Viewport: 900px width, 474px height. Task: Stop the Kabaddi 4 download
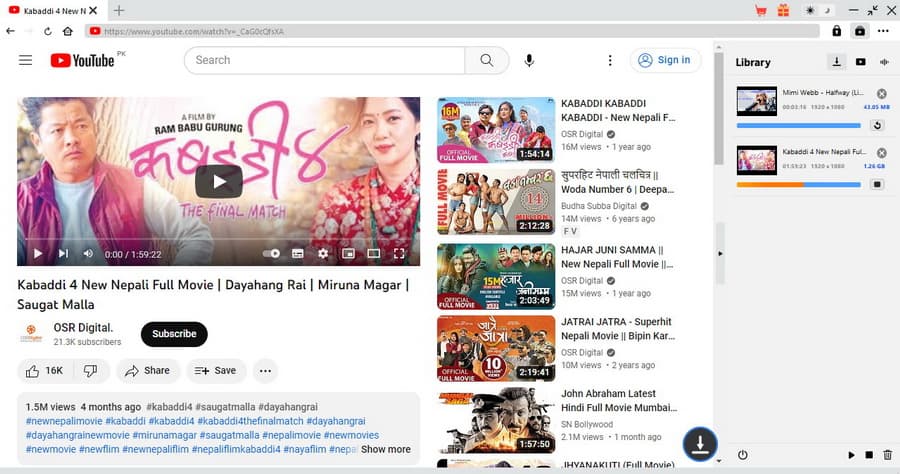click(877, 185)
